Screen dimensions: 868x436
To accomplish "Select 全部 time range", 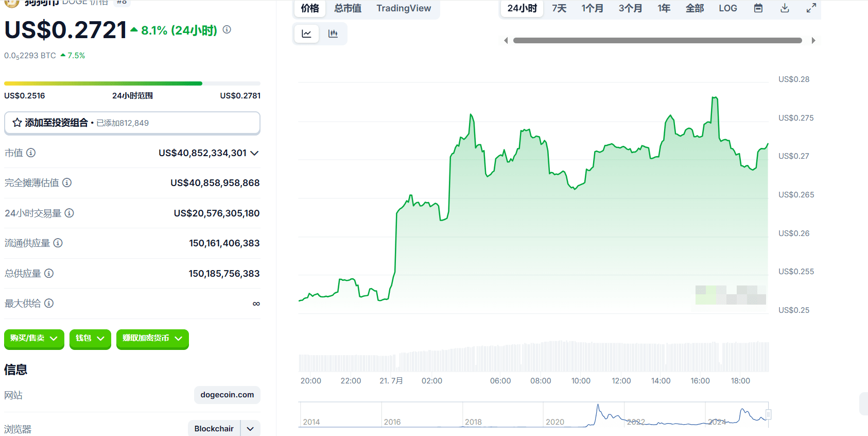I will point(695,8).
